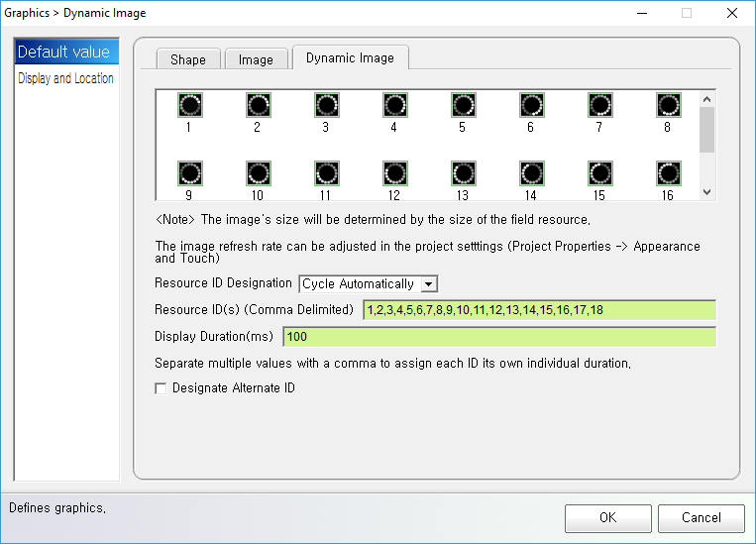Select dynamic image thumbnail number 1
This screenshot has height=544, width=756.
pos(188,105)
